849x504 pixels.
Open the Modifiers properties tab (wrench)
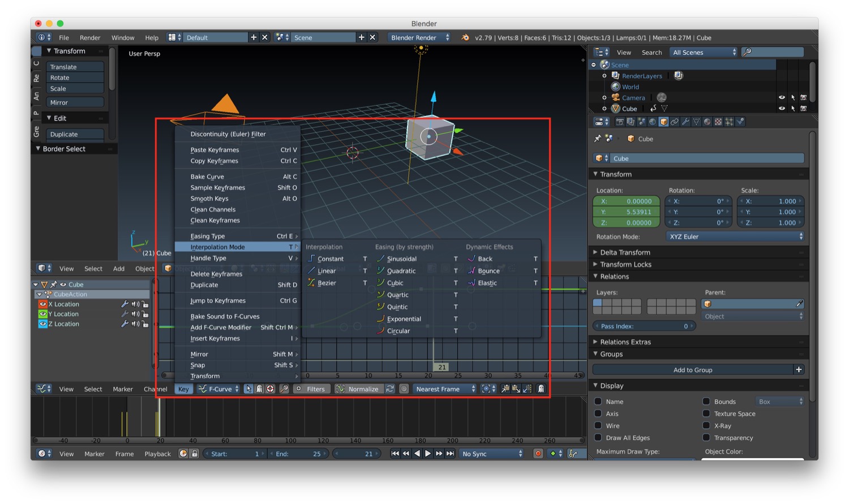coord(685,122)
